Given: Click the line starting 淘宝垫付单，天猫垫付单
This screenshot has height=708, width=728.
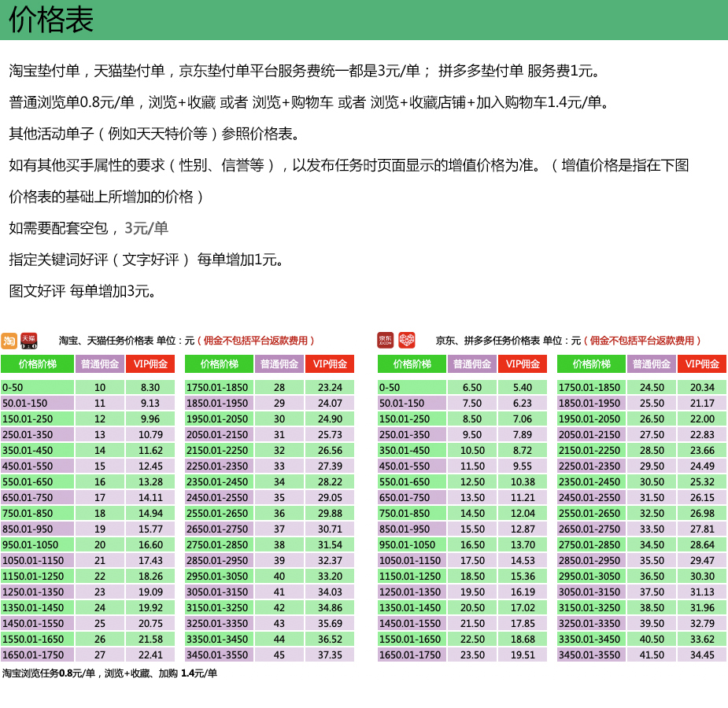Looking at the screenshot, I should point(305,71).
